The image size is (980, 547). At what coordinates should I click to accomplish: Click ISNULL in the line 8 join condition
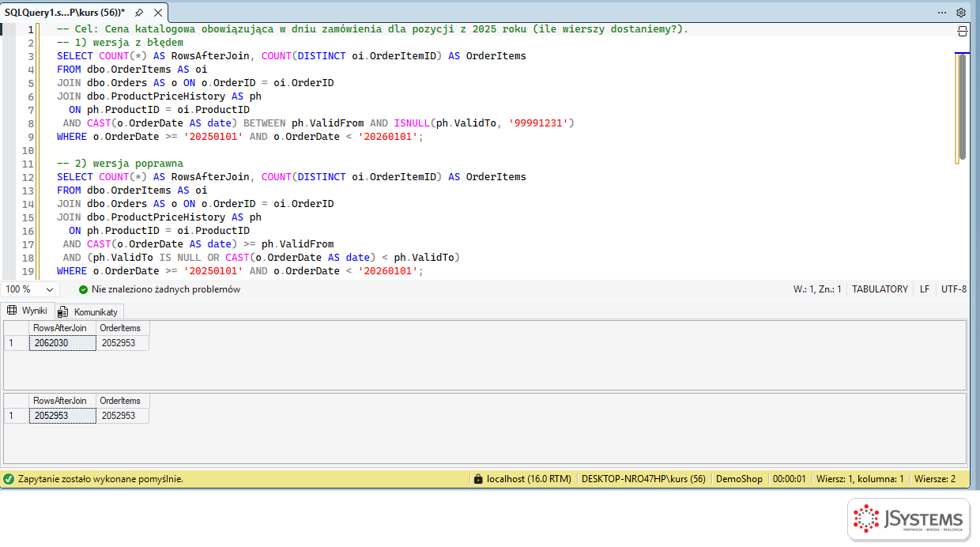coord(412,123)
